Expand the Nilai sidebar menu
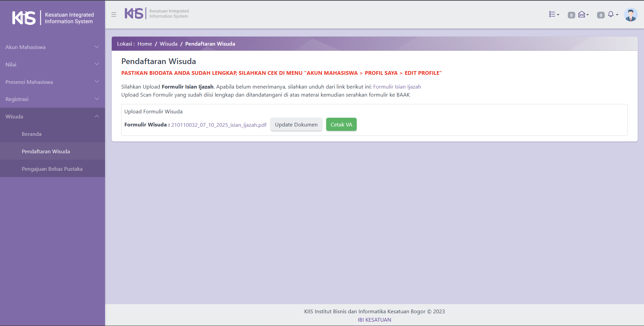 [52, 64]
